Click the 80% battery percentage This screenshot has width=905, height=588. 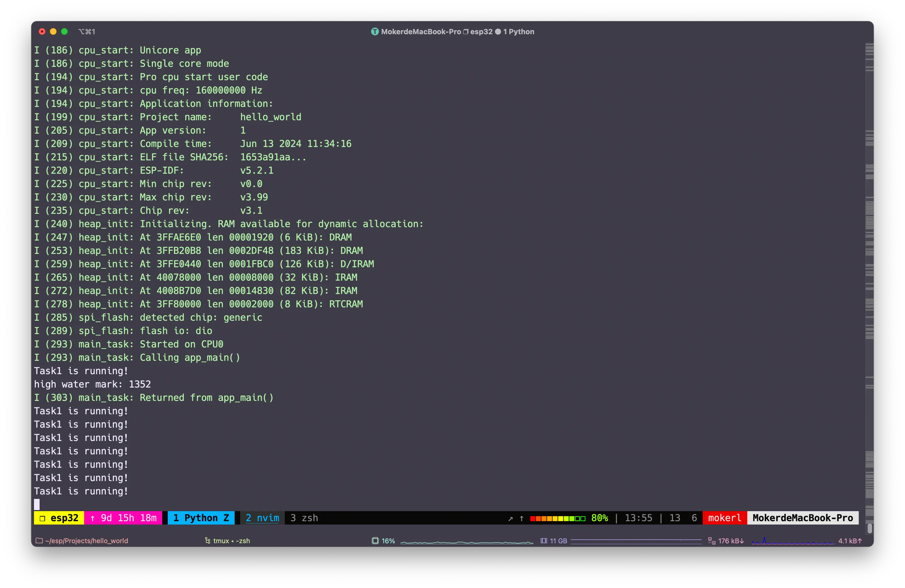599,518
